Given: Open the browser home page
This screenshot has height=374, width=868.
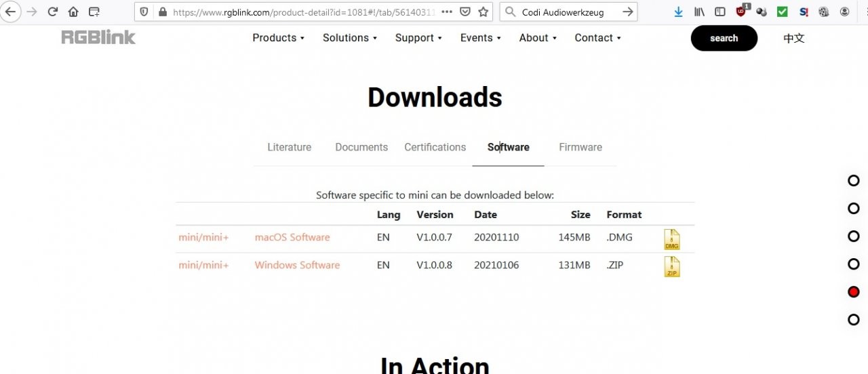Looking at the screenshot, I should (73, 12).
